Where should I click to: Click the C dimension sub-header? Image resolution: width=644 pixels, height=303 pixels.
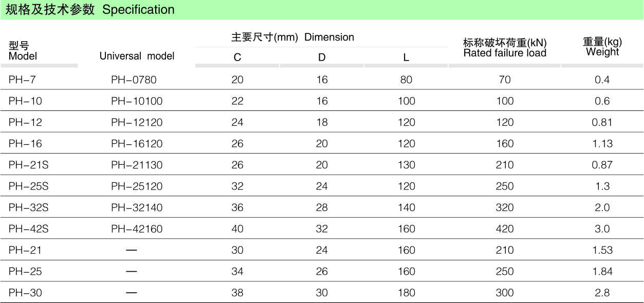(x=237, y=58)
